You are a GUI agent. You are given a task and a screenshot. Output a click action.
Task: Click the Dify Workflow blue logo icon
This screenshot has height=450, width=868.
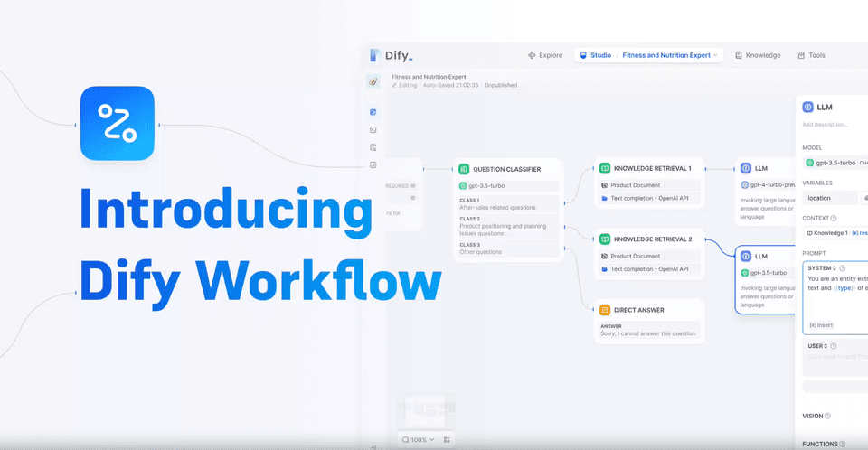pyautogui.click(x=117, y=123)
